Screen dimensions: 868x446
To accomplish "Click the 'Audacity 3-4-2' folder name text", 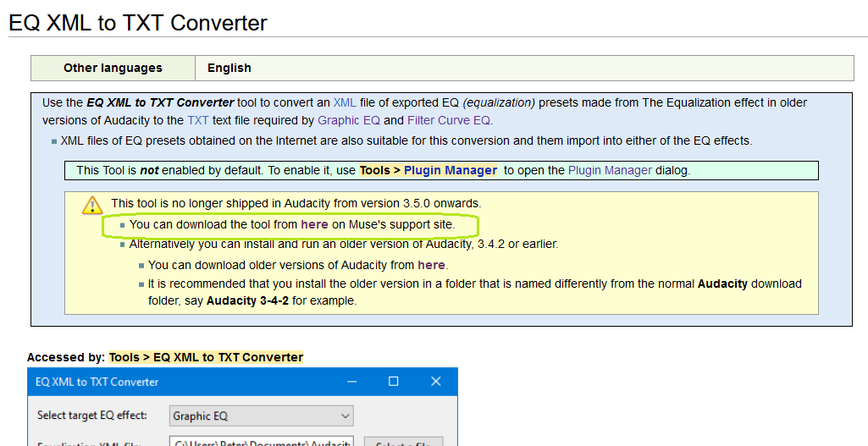I will point(247,301).
